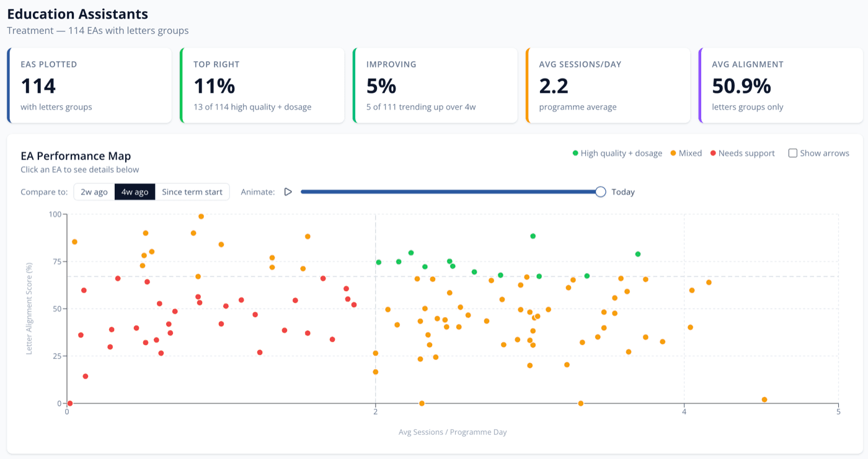Click the animation timeline slider handle

[x=600, y=192]
